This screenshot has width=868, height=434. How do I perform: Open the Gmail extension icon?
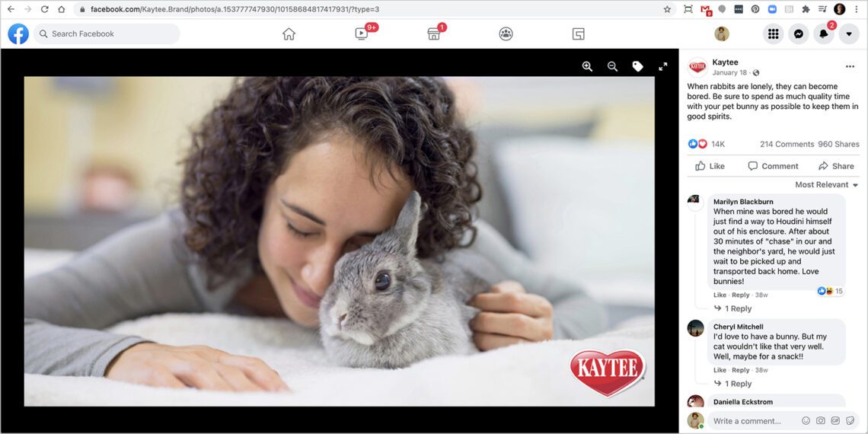coord(705,9)
